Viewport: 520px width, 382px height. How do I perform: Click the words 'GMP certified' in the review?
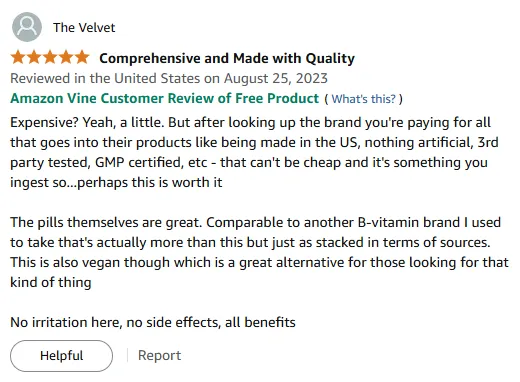pyautogui.click(x=139, y=163)
